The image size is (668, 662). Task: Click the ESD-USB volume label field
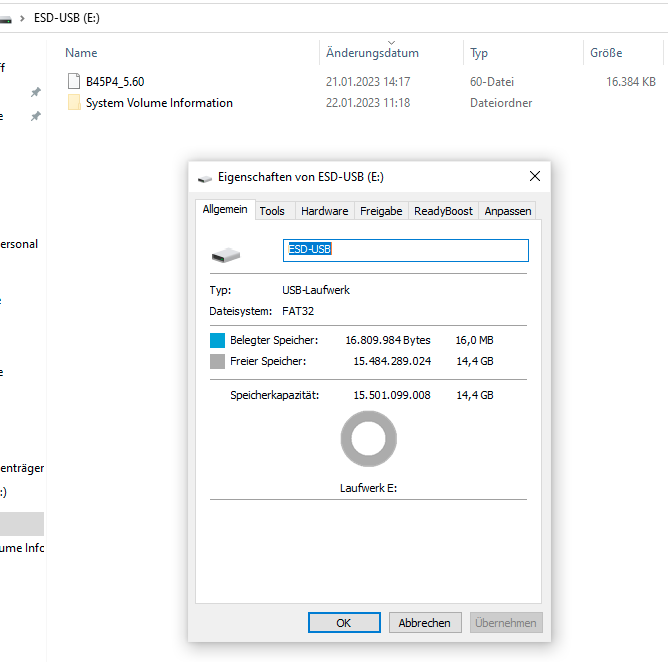point(406,250)
